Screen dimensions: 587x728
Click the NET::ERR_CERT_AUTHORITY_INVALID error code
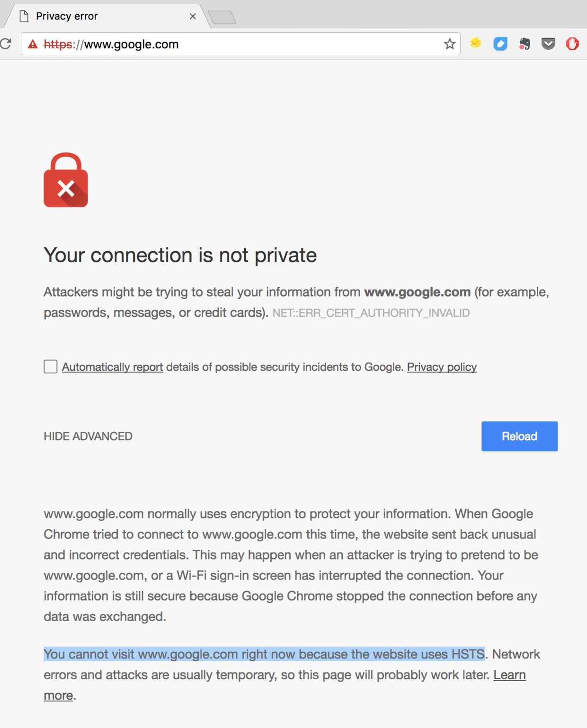(371, 313)
